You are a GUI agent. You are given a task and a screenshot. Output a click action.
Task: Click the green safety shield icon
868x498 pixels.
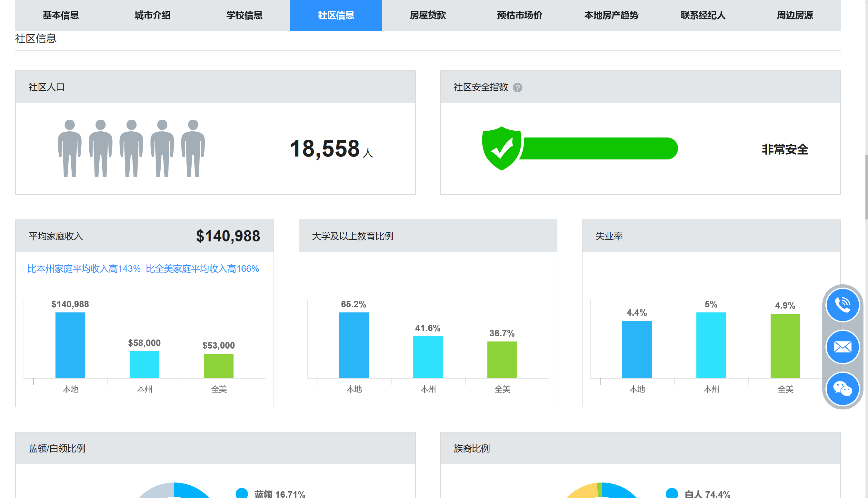pyautogui.click(x=501, y=148)
